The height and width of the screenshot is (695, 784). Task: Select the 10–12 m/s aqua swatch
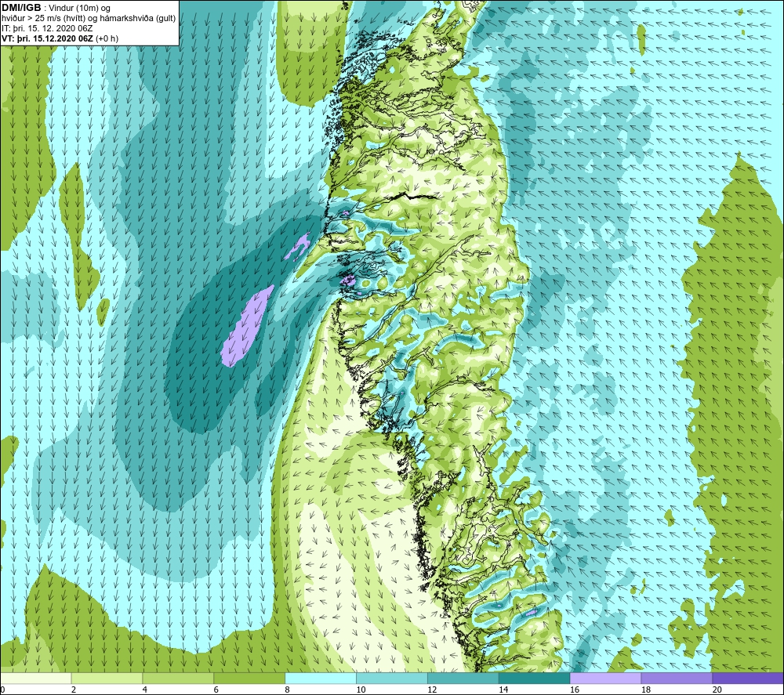(x=391, y=678)
